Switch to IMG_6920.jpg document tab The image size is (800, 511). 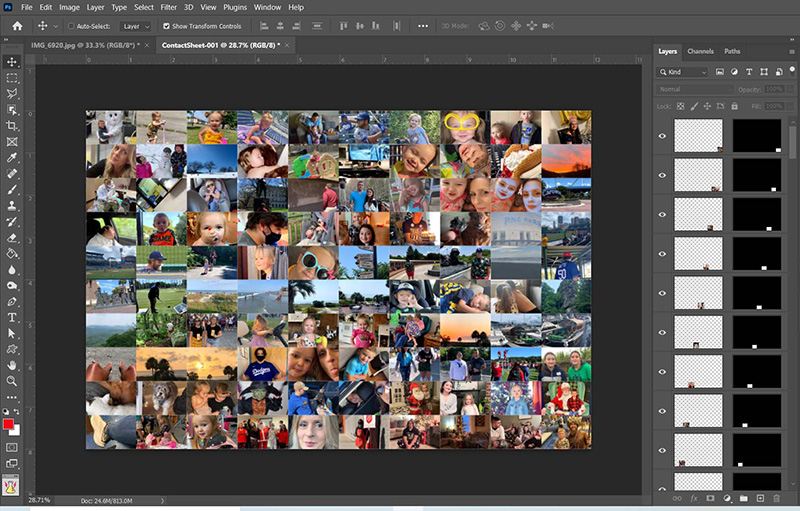tap(85, 45)
